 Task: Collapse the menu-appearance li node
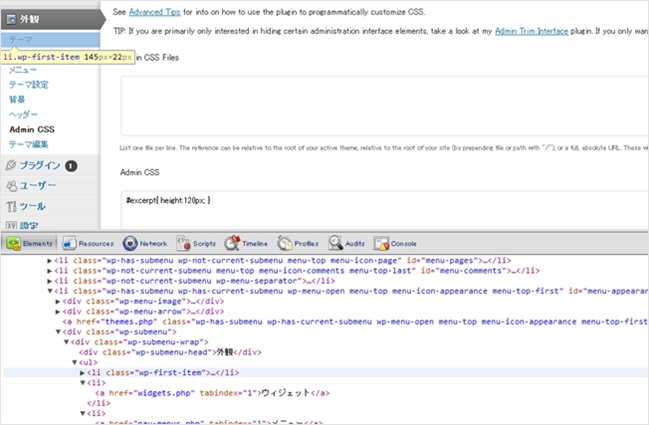pos(49,291)
